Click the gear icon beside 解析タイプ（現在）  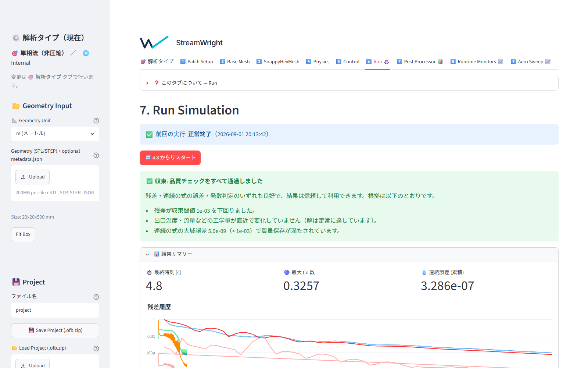[16, 38]
